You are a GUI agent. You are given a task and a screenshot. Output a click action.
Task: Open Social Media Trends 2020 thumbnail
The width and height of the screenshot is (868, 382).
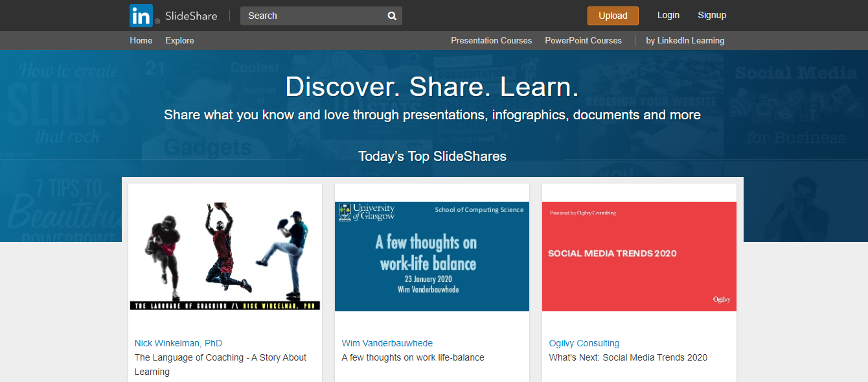[x=639, y=256]
